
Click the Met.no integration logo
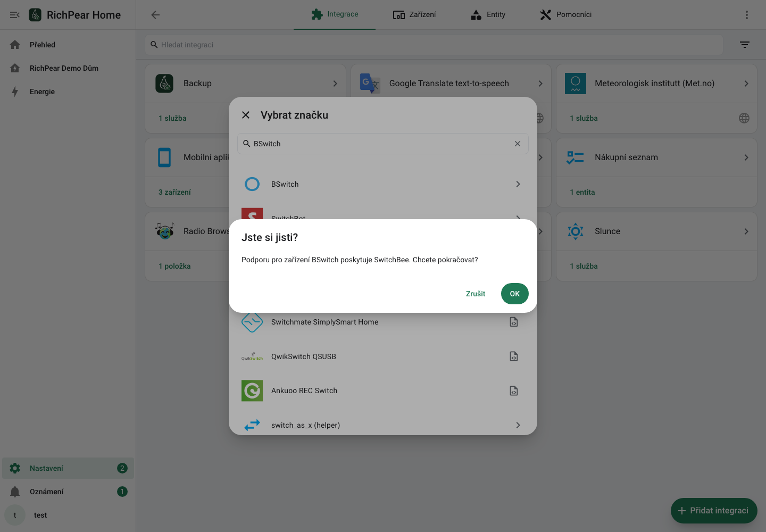[x=576, y=84]
